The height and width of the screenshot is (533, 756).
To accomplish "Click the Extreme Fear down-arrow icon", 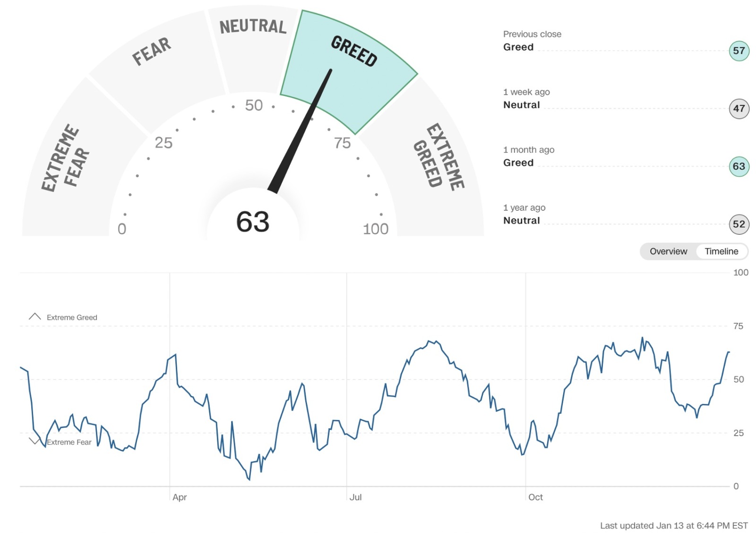I will coord(34,441).
